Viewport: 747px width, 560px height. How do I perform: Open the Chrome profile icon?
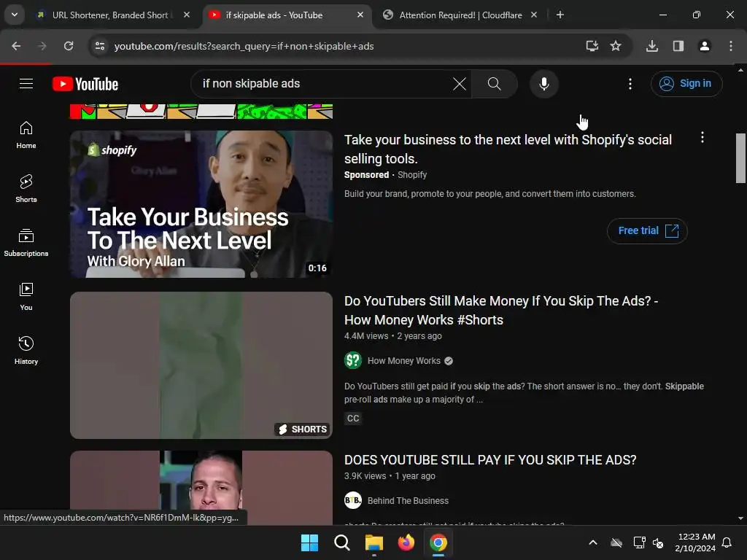[x=704, y=46]
